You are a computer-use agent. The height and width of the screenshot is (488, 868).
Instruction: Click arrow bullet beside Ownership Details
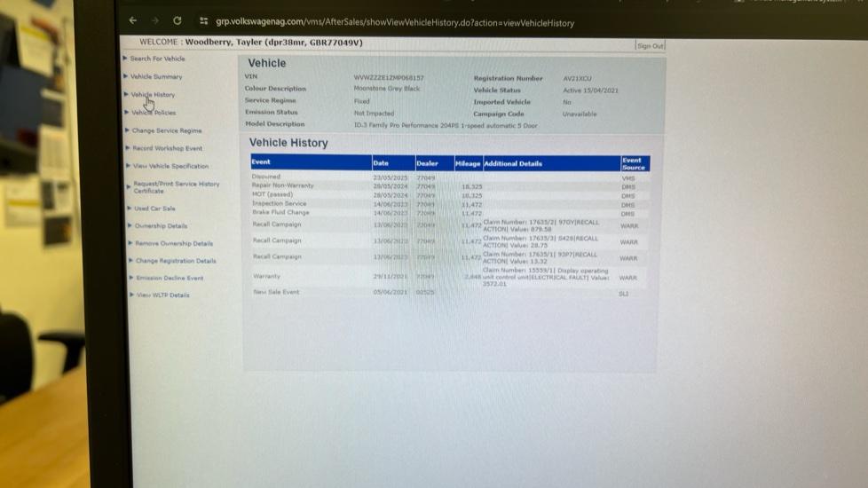click(130, 225)
